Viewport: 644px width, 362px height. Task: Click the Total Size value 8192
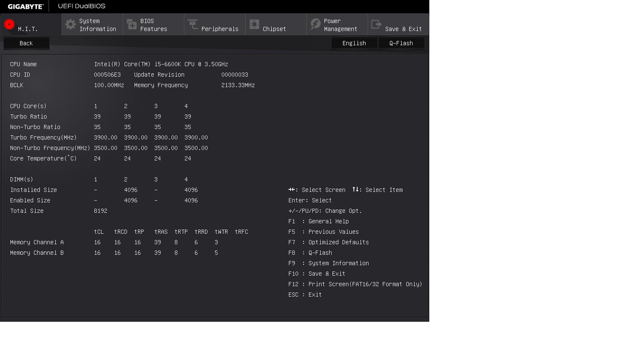tap(100, 211)
